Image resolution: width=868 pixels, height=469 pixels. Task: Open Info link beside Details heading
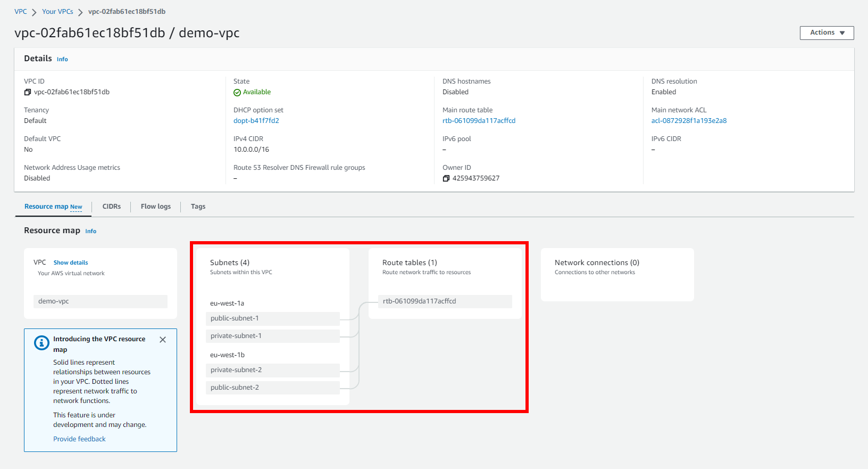(62, 59)
